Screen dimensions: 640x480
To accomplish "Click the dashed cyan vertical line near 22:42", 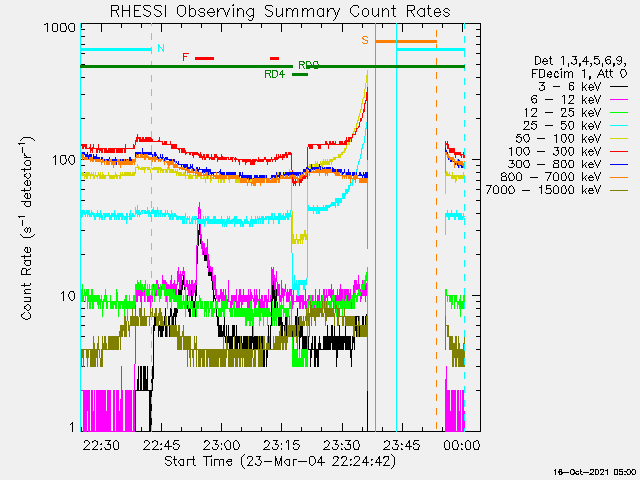I will 151,227.
